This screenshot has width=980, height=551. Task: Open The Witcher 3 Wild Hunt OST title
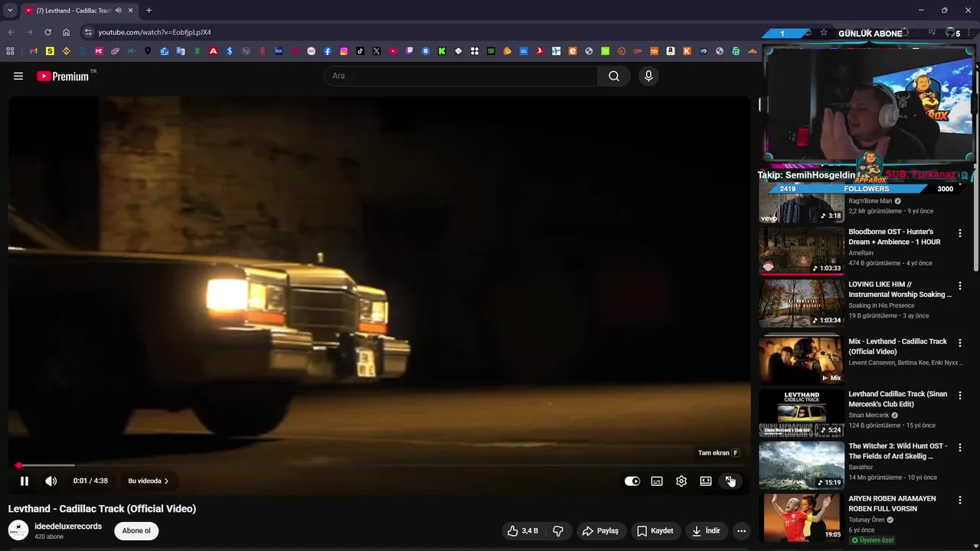click(897, 451)
